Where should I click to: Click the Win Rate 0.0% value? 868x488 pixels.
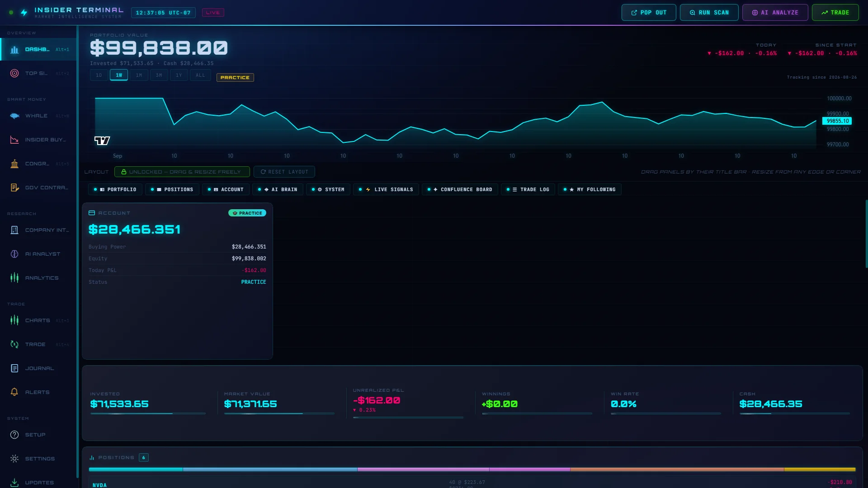(x=623, y=404)
